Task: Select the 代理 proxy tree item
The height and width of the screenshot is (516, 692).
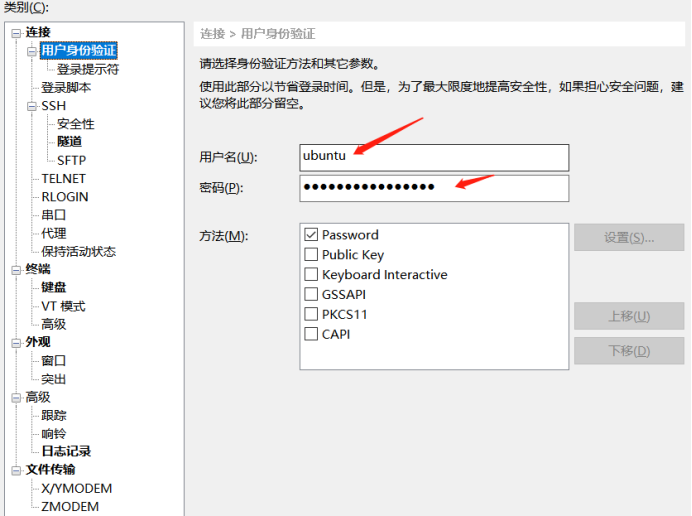Action: pos(54,233)
